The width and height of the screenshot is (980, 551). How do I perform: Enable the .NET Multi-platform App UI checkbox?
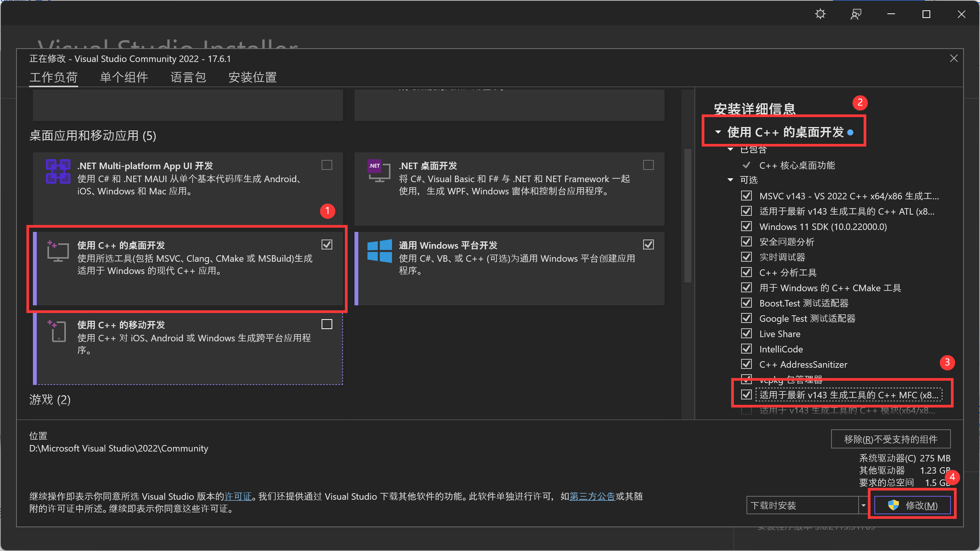pos(327,165)
